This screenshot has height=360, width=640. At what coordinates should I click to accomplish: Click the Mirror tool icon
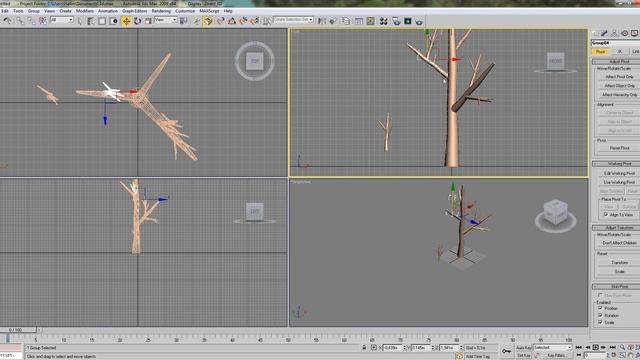[322, 21]
